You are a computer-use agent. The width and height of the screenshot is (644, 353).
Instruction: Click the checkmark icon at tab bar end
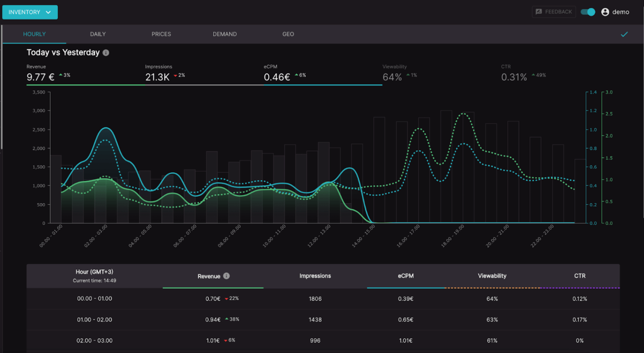[624, 34]
